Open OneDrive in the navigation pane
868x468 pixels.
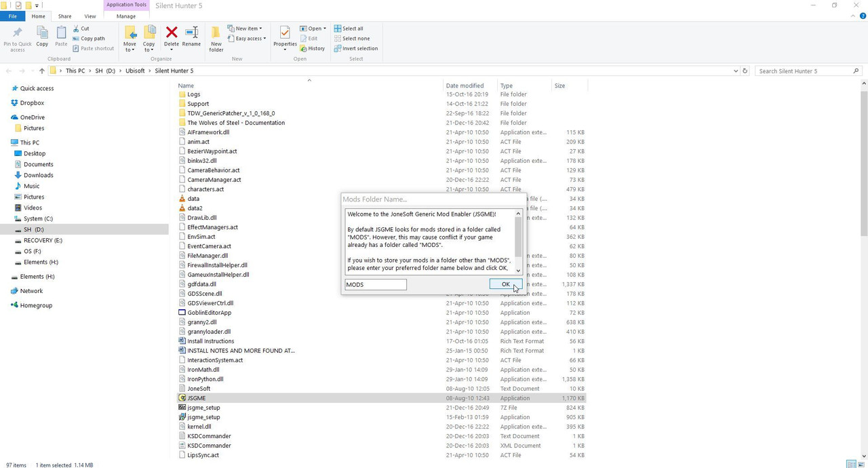click(27, 117)
